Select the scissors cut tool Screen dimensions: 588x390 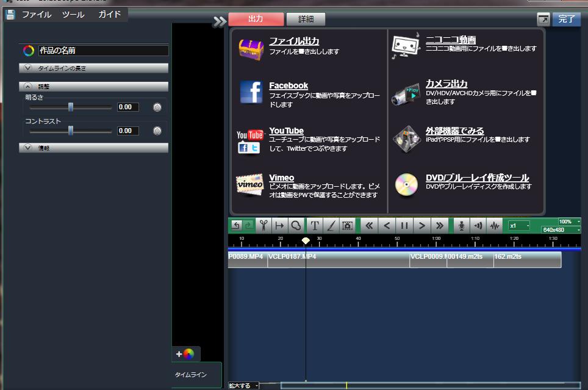click(264, 226)
